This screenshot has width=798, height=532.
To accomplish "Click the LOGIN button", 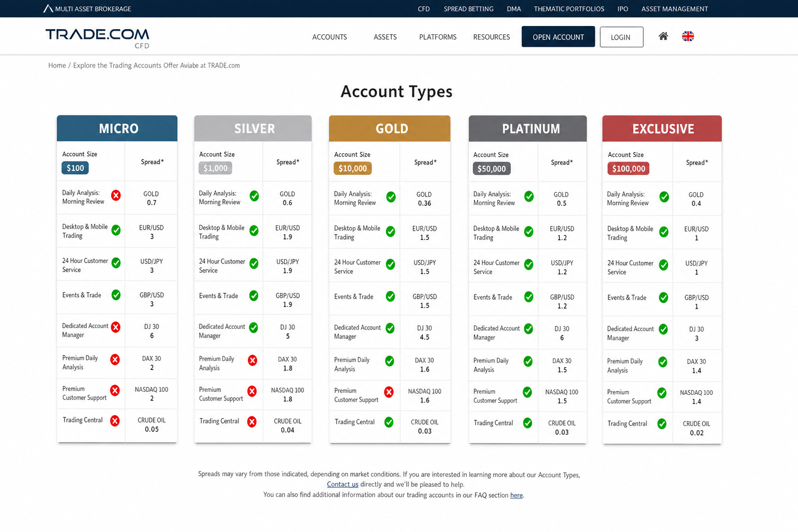I will point(621,37).
